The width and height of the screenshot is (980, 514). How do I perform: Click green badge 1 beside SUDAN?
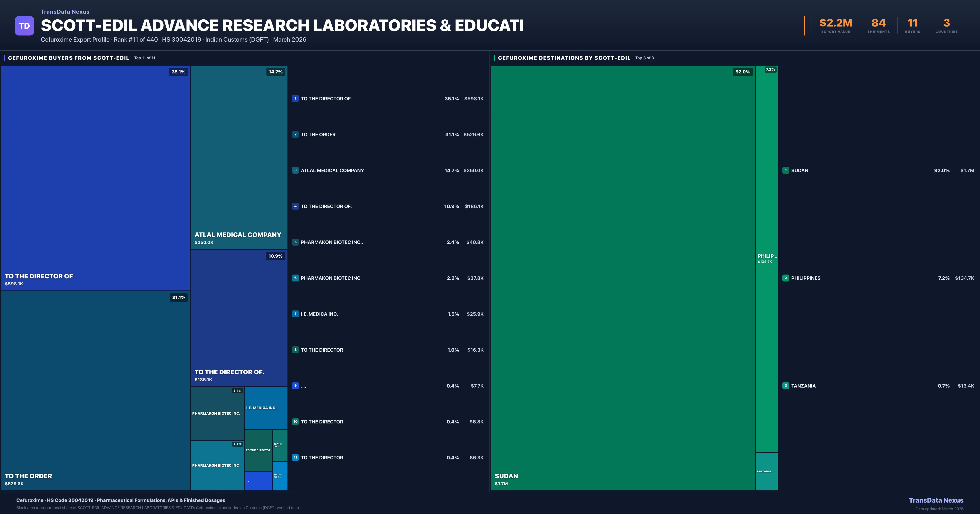pyautogui.click(x=786, y=170)
